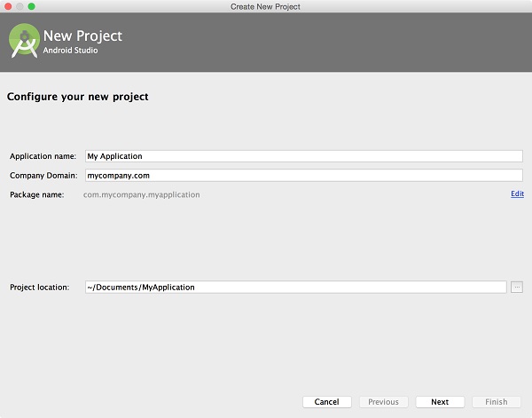This screenshot has width=532, height=418.
Task: Click the disabled Previous button
Action: 383,402
